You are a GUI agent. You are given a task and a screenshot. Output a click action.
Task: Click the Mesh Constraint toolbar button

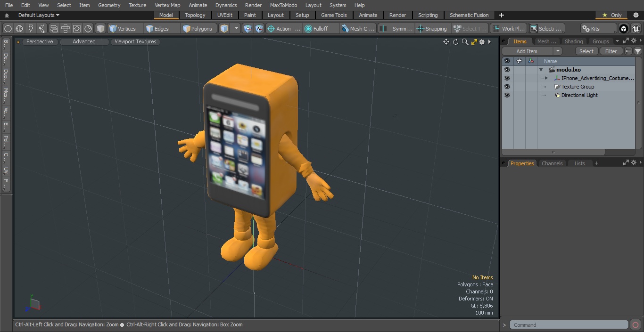coord(358,29)
